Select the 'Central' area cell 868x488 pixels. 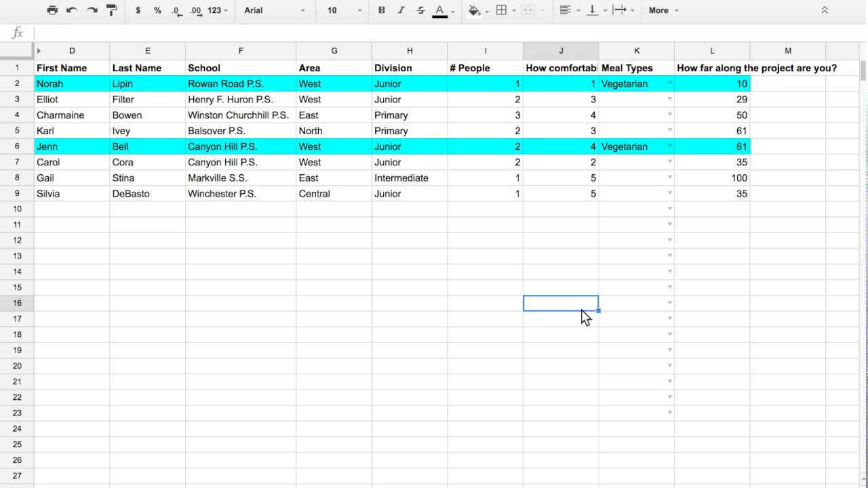point(334,193)
